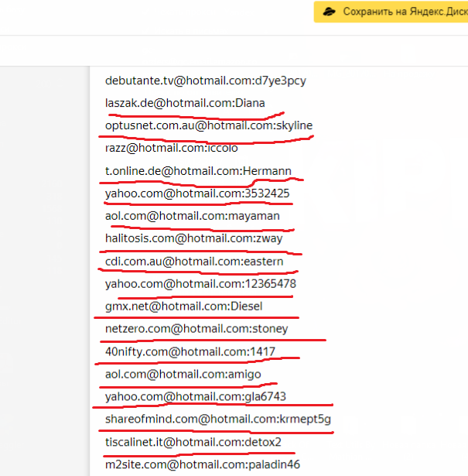Select the line starting with optusnet.com.au
Viewport: 468px width, 476px height.
[209, 125]
